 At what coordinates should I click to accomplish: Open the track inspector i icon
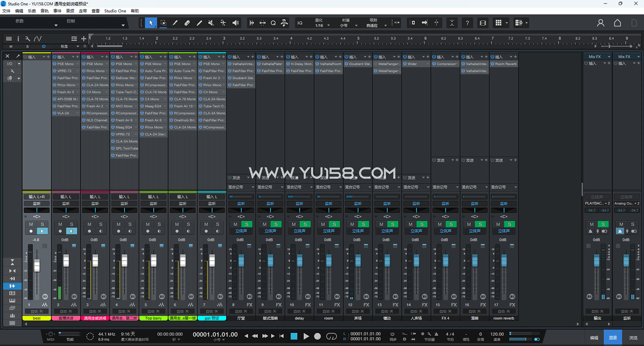(x=18, y=39)
